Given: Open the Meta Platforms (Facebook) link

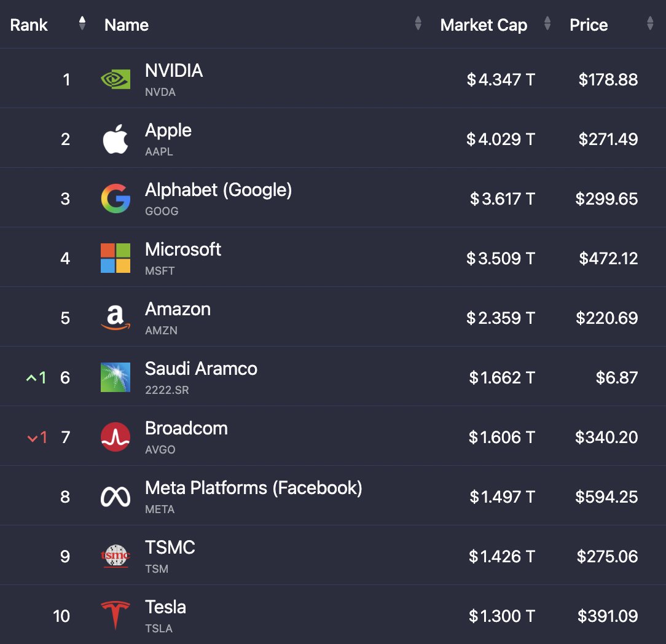Looking at the screenshot, I should tap(254, 488).
